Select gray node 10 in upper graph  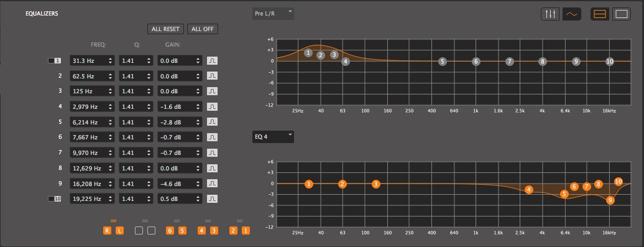tap(609, 62)
